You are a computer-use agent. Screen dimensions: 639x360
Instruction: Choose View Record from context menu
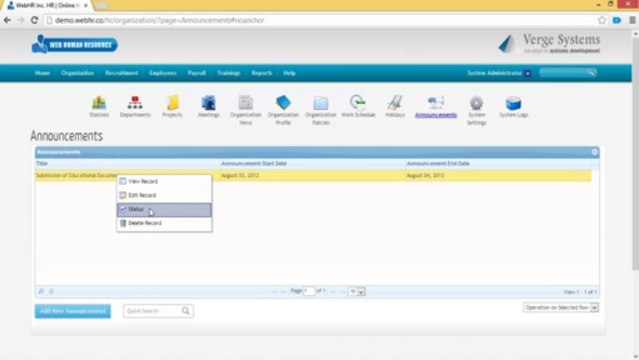(x=164, y=181)
